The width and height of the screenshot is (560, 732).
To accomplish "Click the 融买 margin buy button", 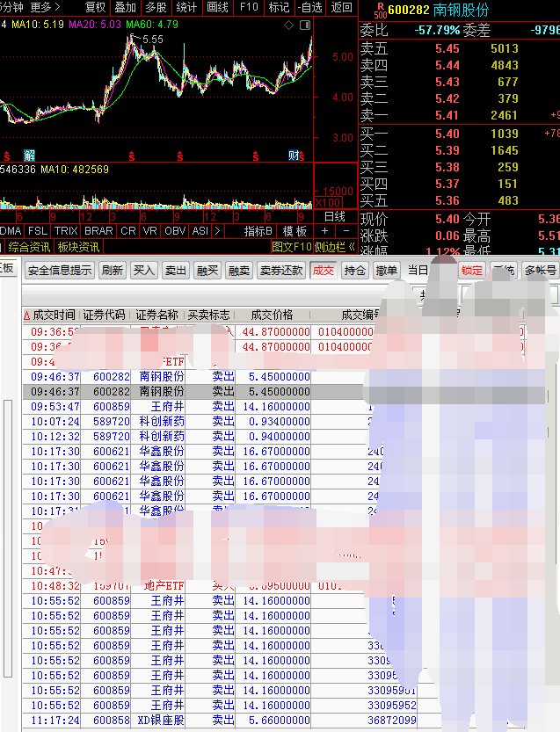I will pyautogui.click(x=207, y=271).
